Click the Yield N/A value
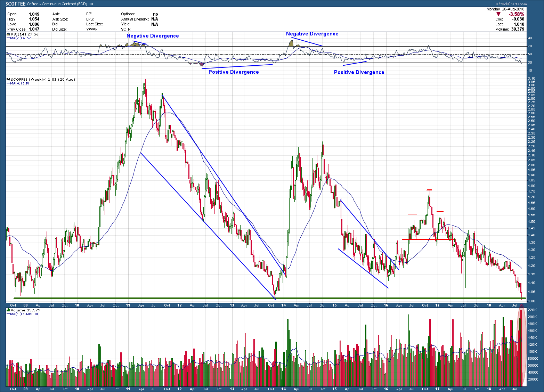Screen dimensions: 544x392 click(155, 24)
